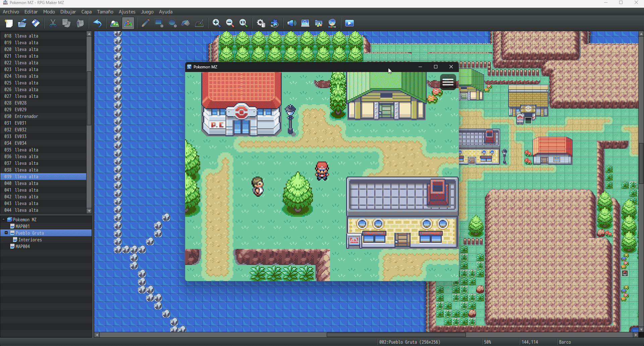This screenshot has height=346, width=644.
Task: Collapse the Pueblo Gruta map node
Action: [x=6, y=233]
